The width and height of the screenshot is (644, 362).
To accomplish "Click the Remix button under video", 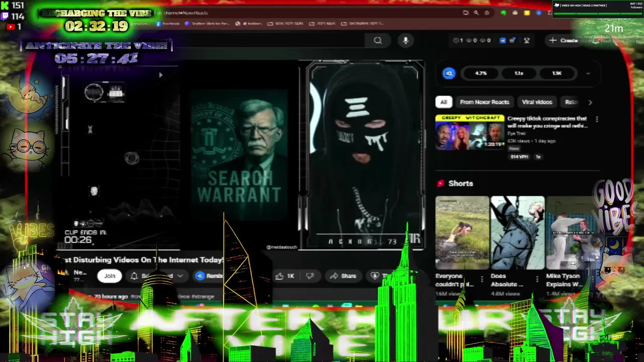I will tap(209, 276).
